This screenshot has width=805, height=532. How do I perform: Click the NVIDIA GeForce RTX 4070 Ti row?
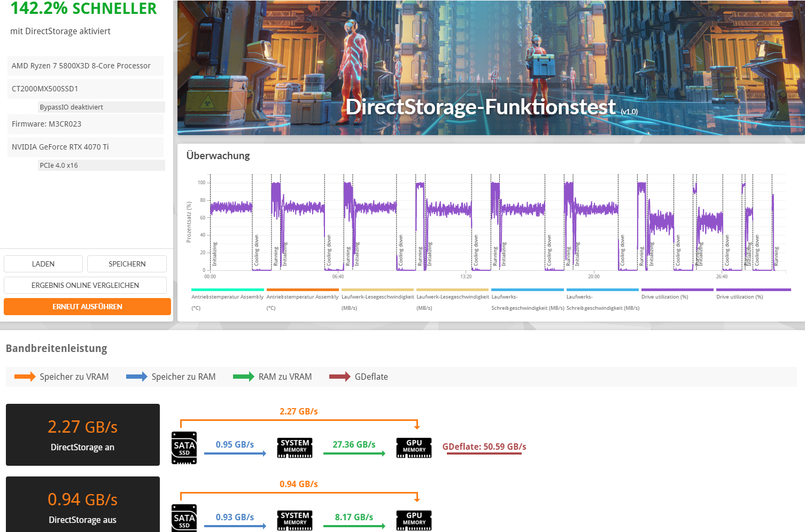coord(86,147)
